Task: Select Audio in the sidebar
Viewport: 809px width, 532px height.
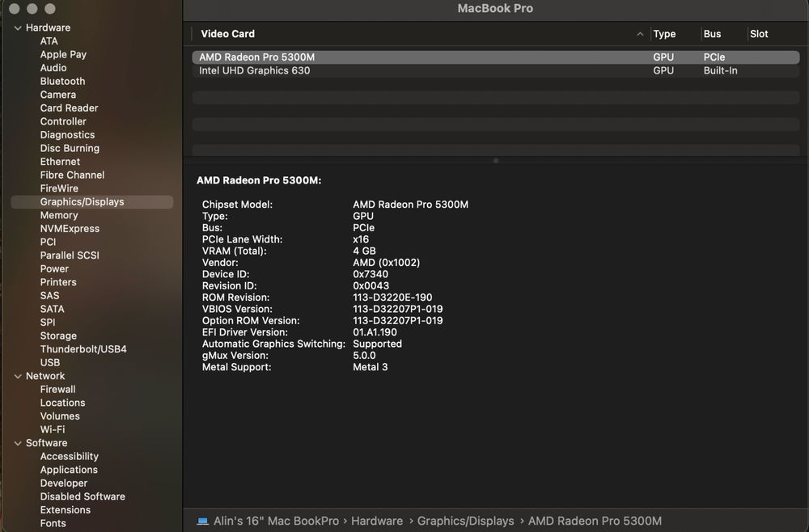Action: [x=53, y=68]
